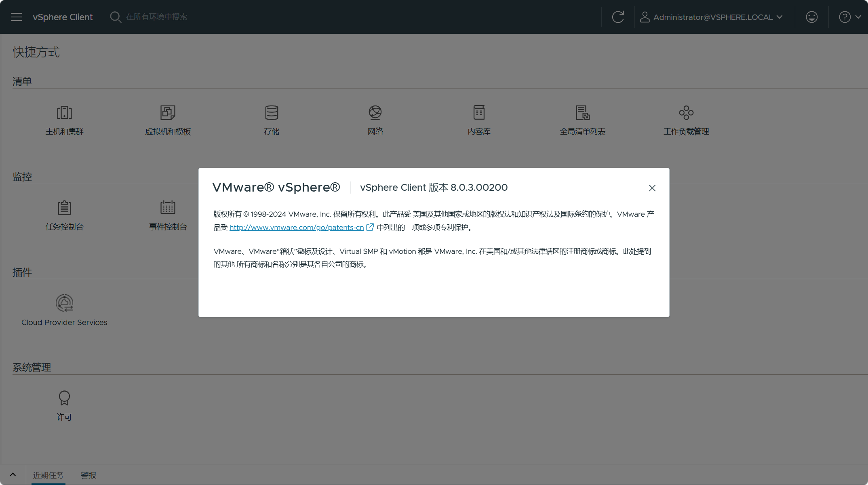This screenshot has width=868, height=485.
Task: Switch to the Alarms tab (警报)
Action: click(88, 475)
